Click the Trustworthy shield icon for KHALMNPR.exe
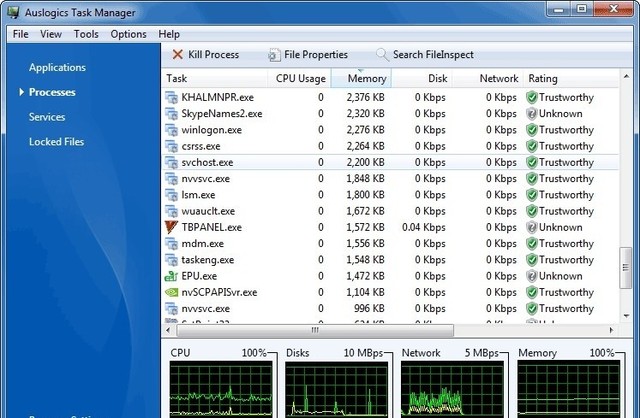The height and width of the screenshot is (418, 640). point(531,97)
